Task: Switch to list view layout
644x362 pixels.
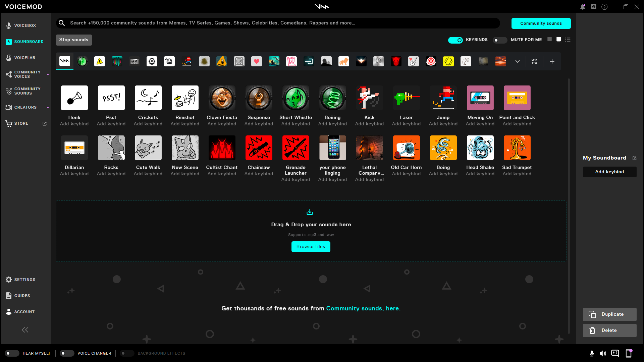Action: (568, 40)
